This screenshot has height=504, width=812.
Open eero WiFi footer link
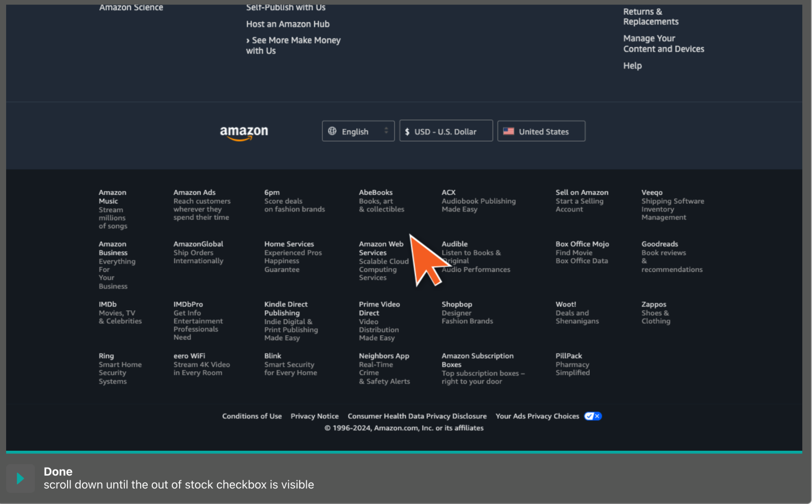click(x=201, y=365)
